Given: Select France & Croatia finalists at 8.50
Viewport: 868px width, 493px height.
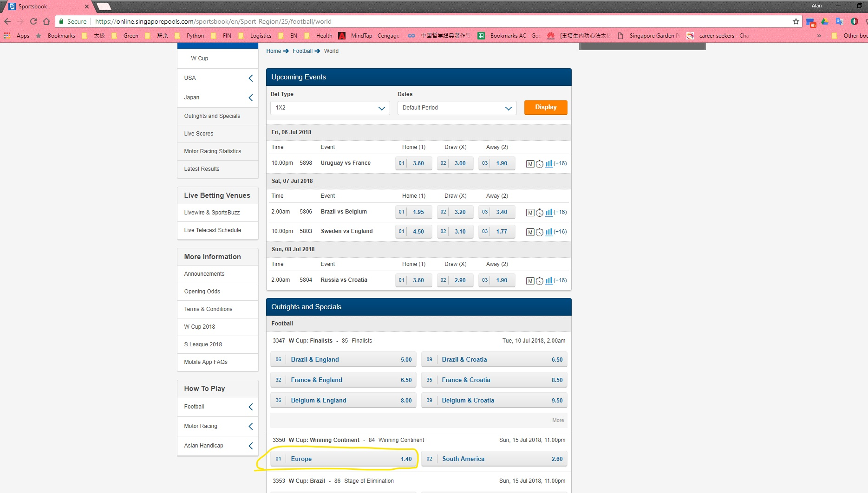Looking at the screenshot, I should (494, 380).
